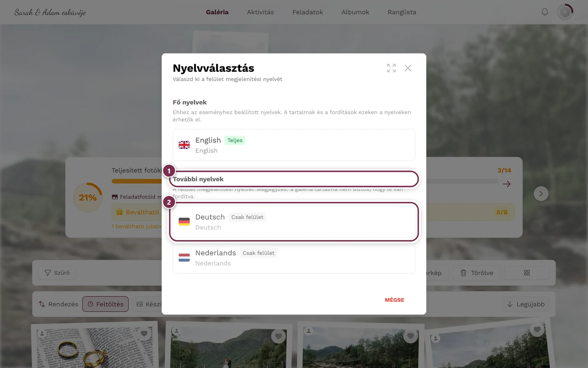Click the Csak felület badge beside Nederlands
Viewport: 588px width, 368px height.
(x=258, y=253)
